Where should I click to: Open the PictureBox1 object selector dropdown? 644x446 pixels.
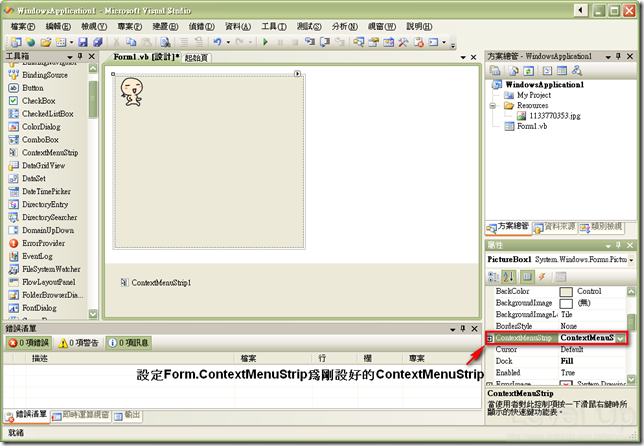[631, 260]
